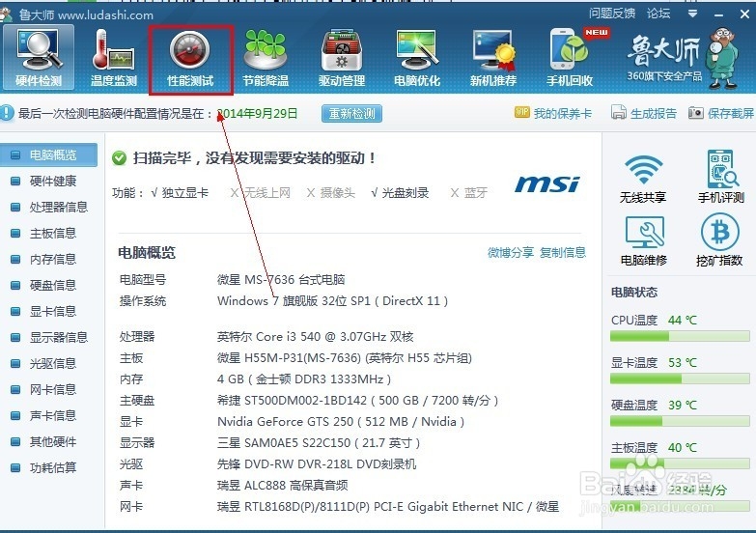Click the 摄像头 feature indicator
The image size is (756, 533).
tap(331, 193)
